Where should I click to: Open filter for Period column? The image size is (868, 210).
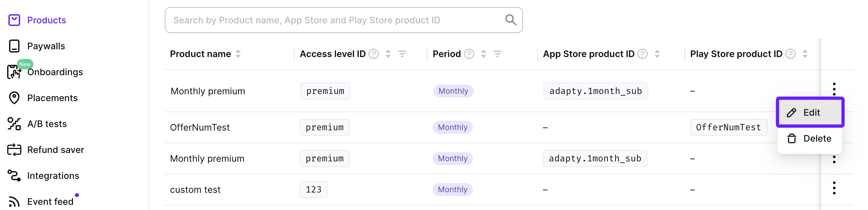point(497,54)
